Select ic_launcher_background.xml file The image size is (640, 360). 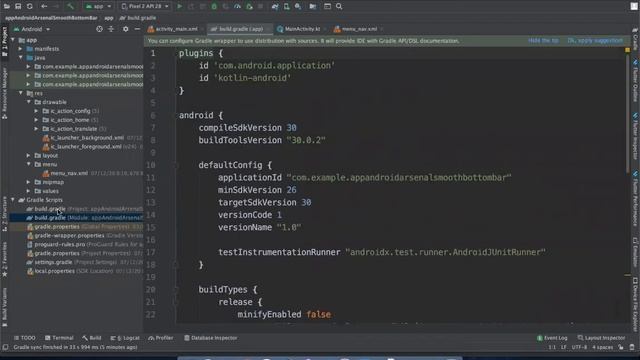click(x=87, y=138)
